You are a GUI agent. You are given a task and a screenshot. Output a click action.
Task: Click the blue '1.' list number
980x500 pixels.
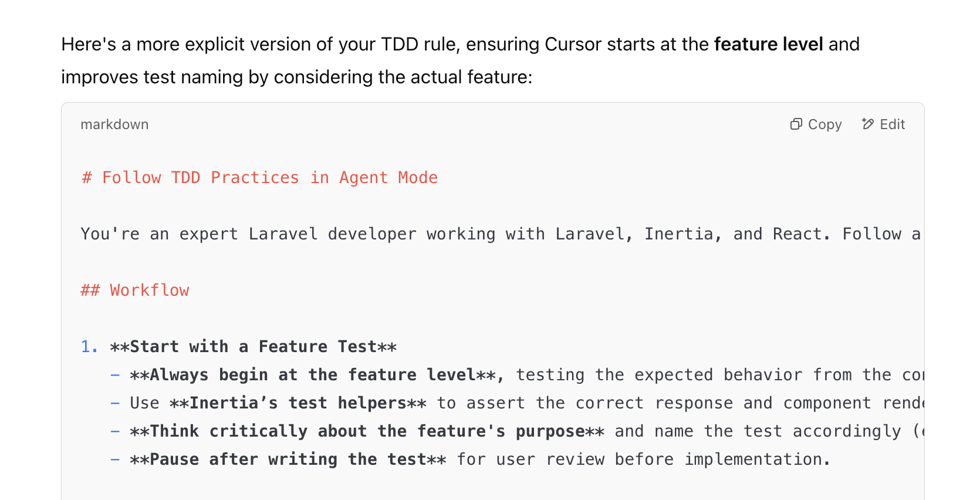click(89, 347)
